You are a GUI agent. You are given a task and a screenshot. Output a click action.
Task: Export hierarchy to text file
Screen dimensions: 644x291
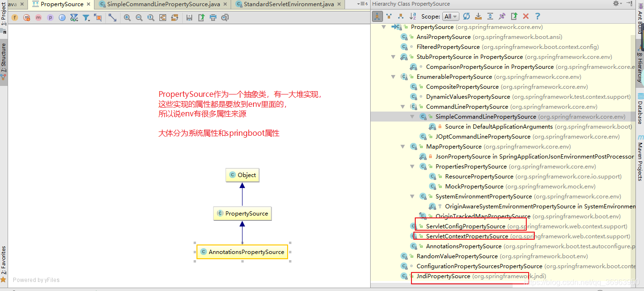(x=514, y=16)
